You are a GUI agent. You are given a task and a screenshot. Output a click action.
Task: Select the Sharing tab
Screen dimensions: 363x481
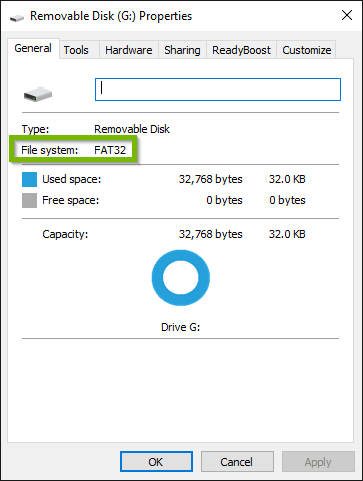[182, 50]
